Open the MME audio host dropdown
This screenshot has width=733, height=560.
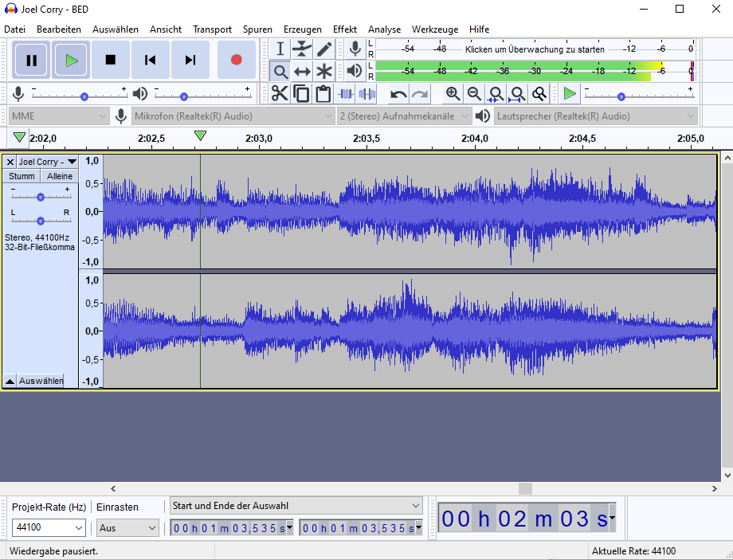(58, 116)
